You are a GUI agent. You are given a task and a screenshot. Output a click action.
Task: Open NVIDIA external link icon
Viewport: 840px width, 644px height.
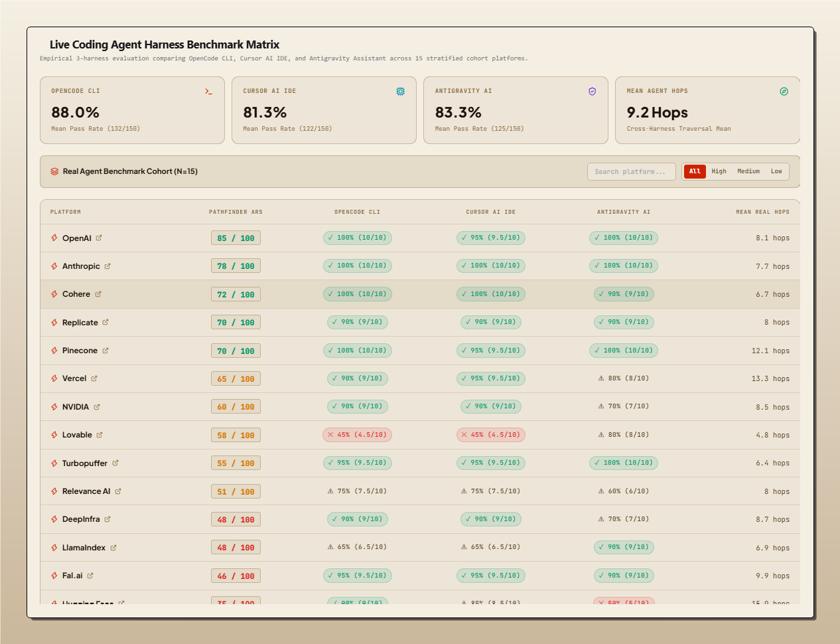click(97, 407)
